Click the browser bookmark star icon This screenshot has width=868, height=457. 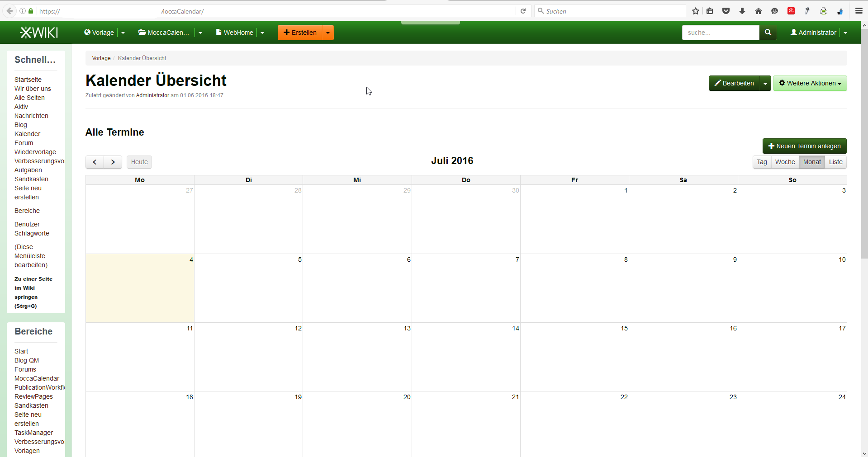[696, 11]
